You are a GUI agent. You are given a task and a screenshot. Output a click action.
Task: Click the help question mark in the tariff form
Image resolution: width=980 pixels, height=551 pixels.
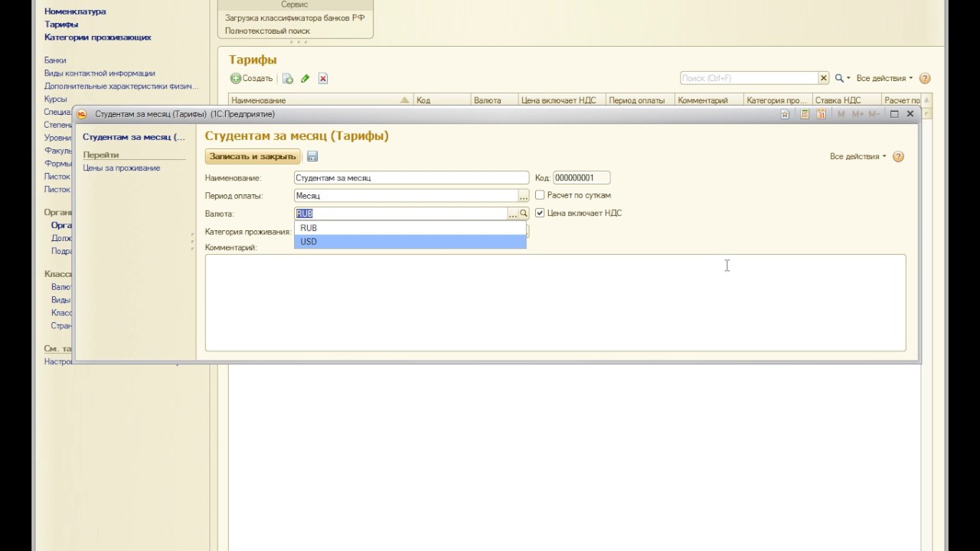tap(899, 156)
